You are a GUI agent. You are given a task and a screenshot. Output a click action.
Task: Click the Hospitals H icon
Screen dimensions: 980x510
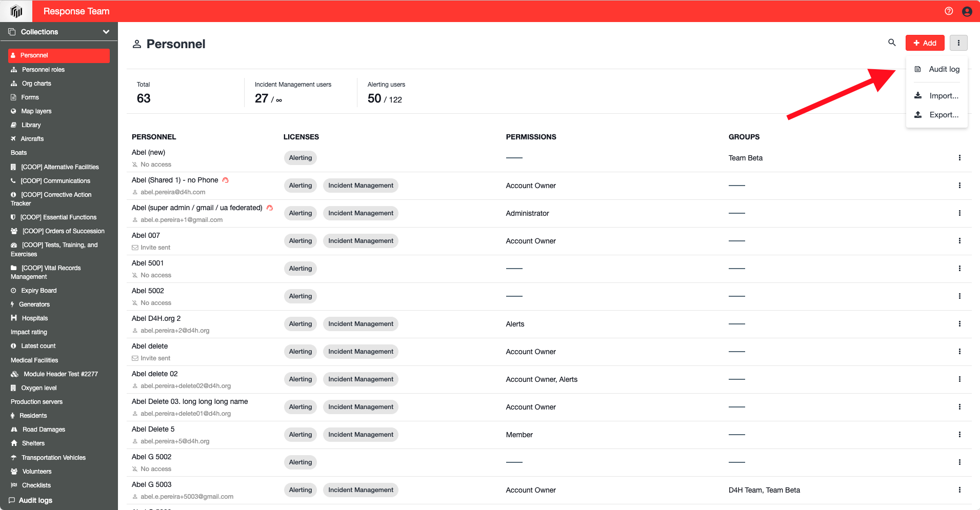point(14,318)
